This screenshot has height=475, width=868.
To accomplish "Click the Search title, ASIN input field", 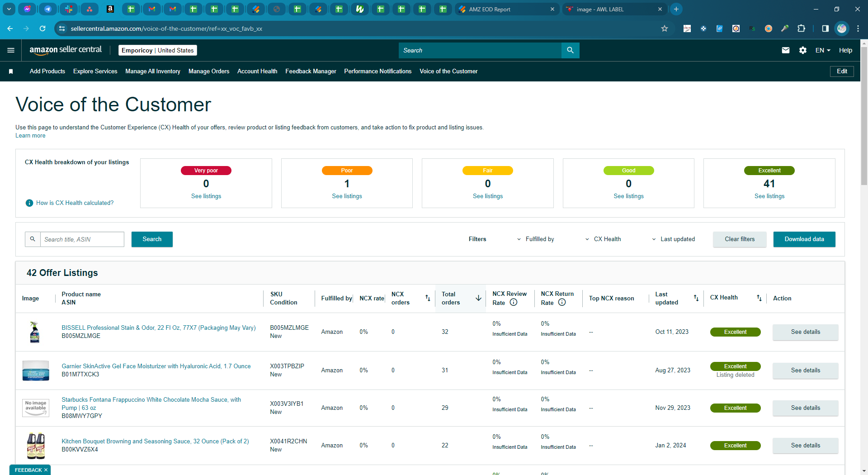I will [x=82, y=239].
